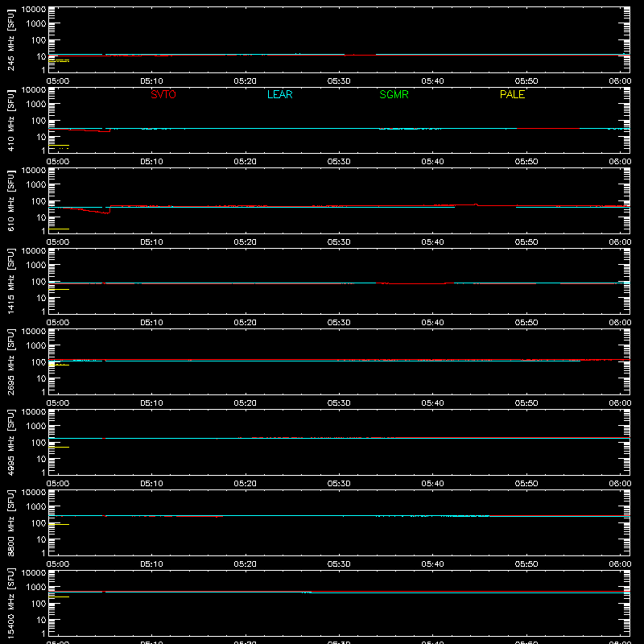644x644 pixels.
Task: Click 06:00 tick label under 245 MHz panel
Action: click(x=620, y=81)
